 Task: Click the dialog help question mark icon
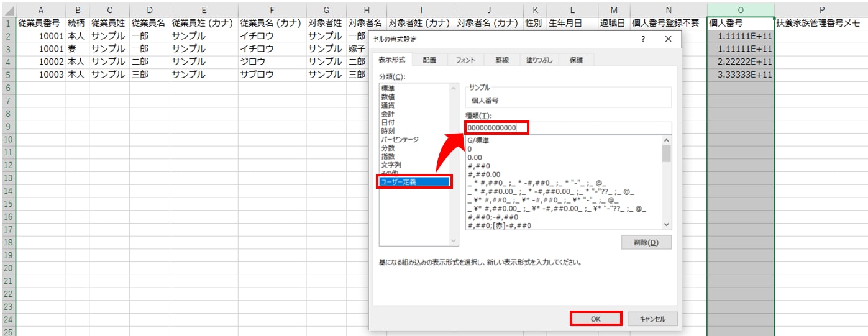(x=642, y=39)
